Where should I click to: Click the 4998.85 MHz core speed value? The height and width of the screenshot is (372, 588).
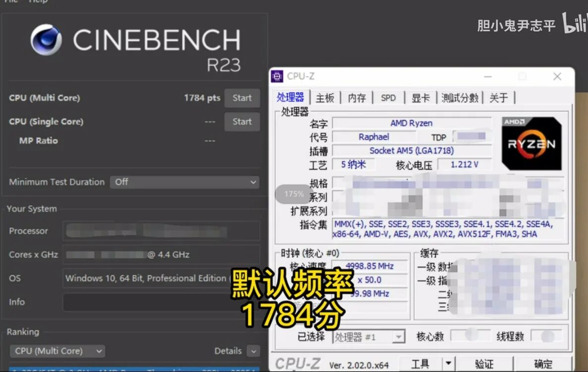(369, 266)
